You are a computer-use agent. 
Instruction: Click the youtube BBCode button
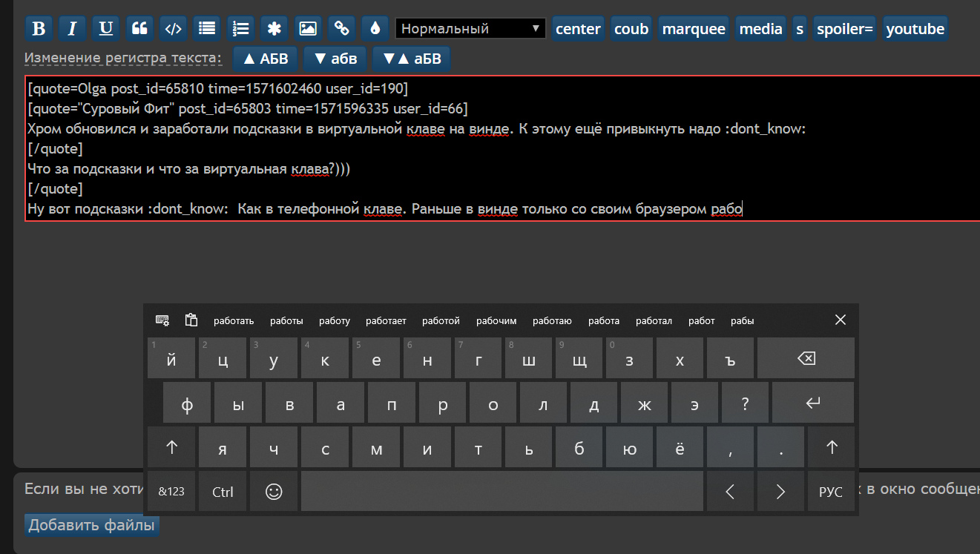[915, 29]
